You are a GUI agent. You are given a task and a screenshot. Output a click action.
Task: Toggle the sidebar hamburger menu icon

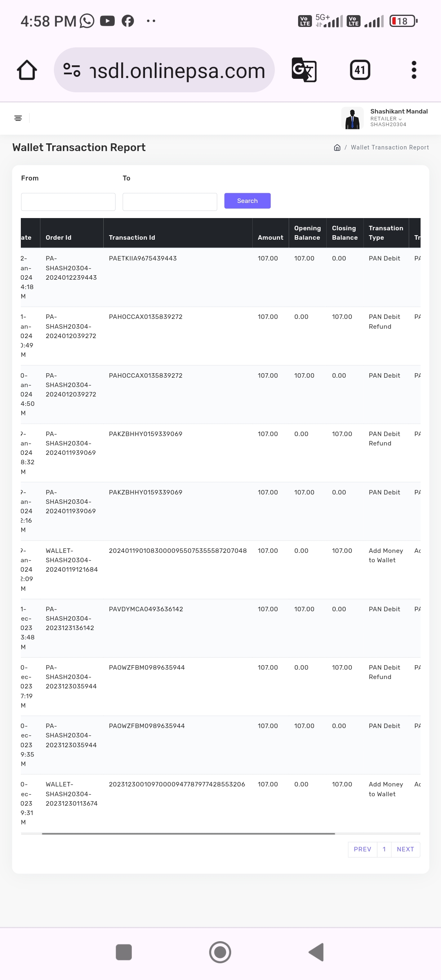coord(18,118)
